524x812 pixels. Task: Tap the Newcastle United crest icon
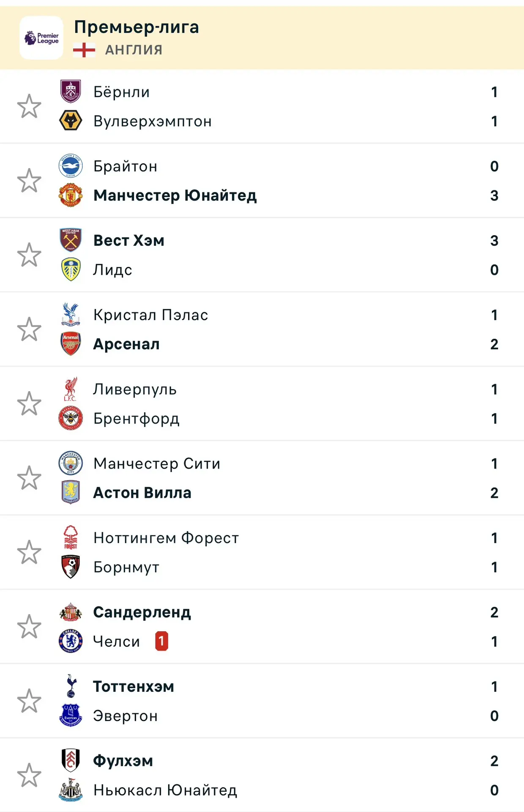71,790
